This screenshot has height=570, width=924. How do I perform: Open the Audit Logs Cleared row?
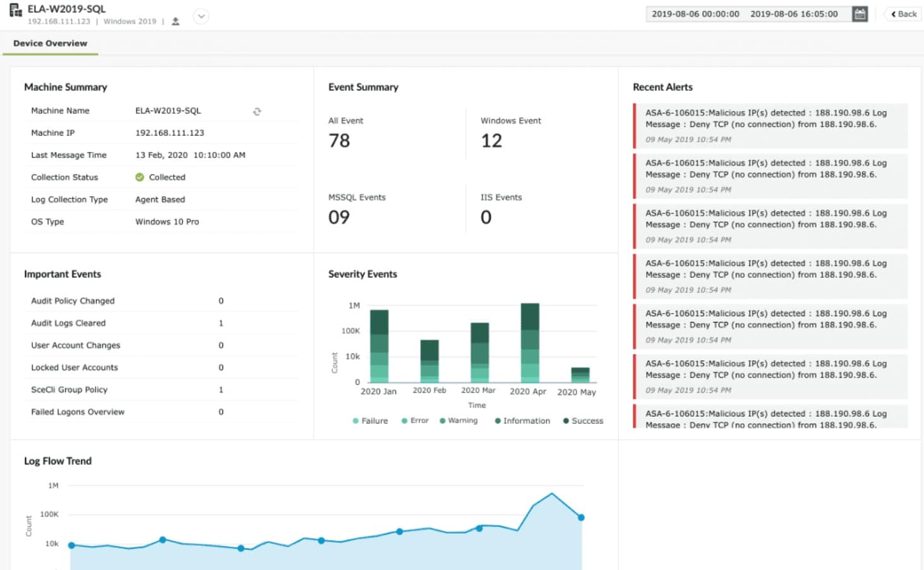click(x=161, y=323)
